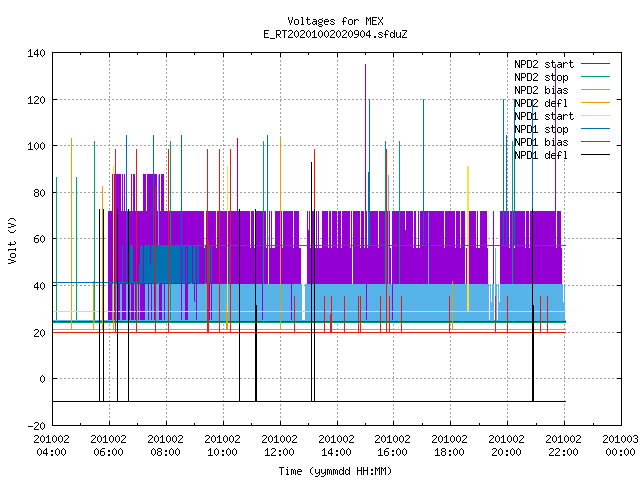The height and width of the screenshot is (480, 640).
Task: Click the 'NPD1 defl' legend label
Action: [541, 156]
